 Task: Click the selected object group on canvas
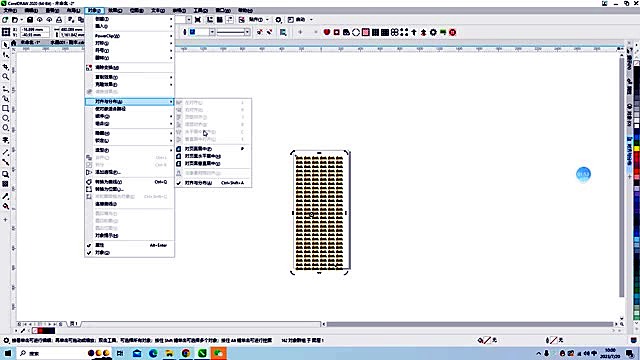(319, 213)
